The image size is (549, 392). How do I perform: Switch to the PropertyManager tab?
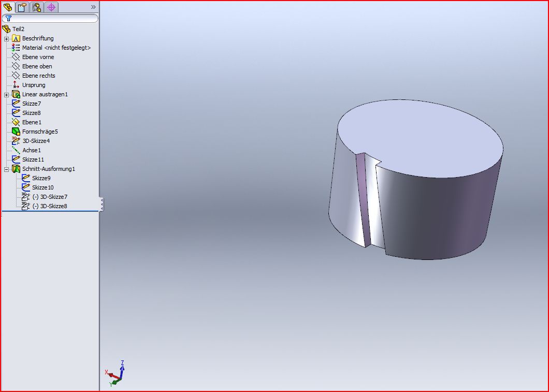tap(22, 7)
